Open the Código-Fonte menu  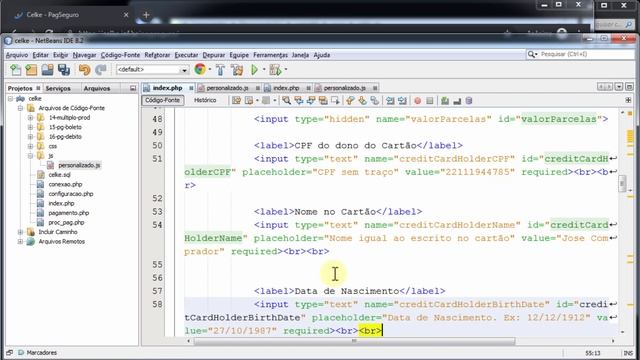[x=120, y=55]
